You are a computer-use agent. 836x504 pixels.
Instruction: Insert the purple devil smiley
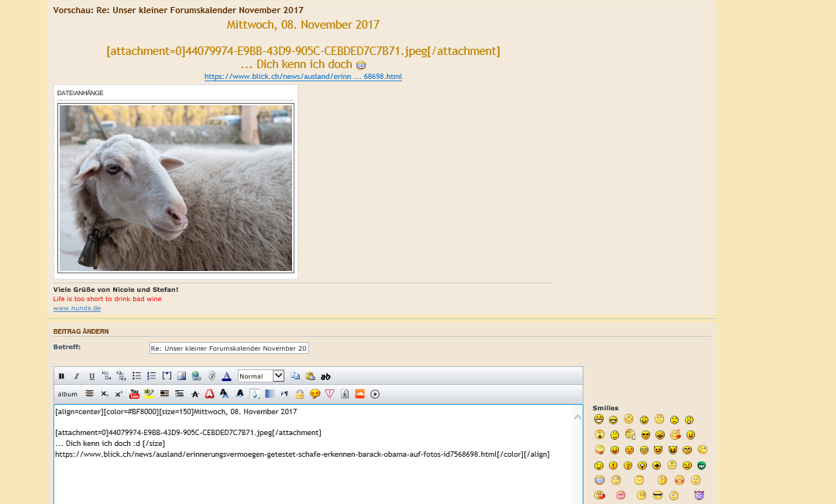[x=700, y=495]
